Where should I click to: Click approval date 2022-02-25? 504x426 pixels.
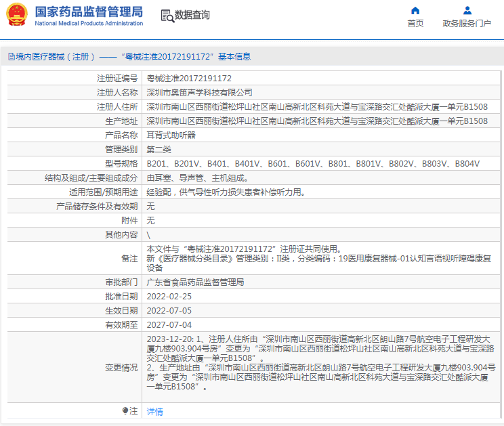tap(169, 297)
